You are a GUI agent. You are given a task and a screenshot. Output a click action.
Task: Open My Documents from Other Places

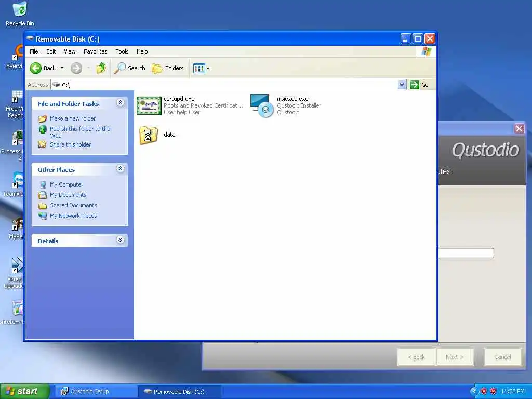(x=68, y=195)
